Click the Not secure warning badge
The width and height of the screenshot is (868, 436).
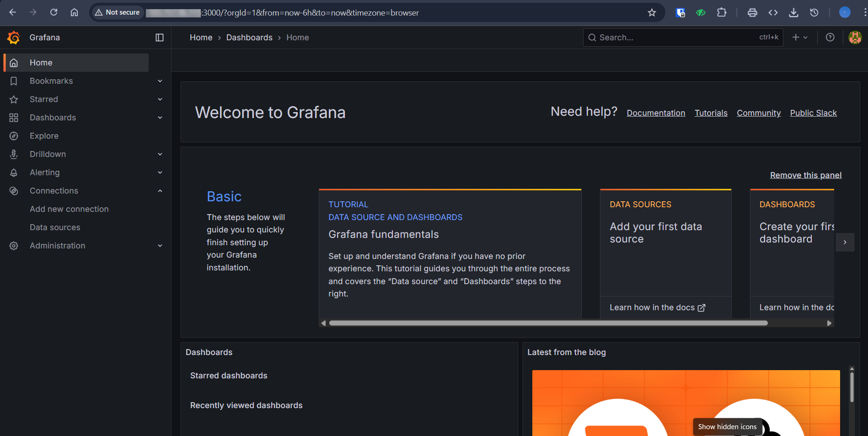[x=117, y=12]
